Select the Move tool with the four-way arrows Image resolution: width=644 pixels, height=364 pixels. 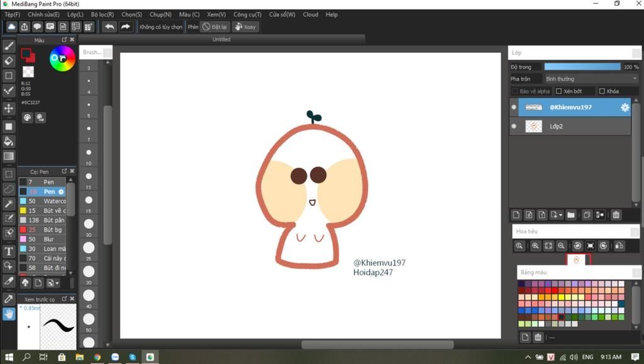click(x=9, y=108)
